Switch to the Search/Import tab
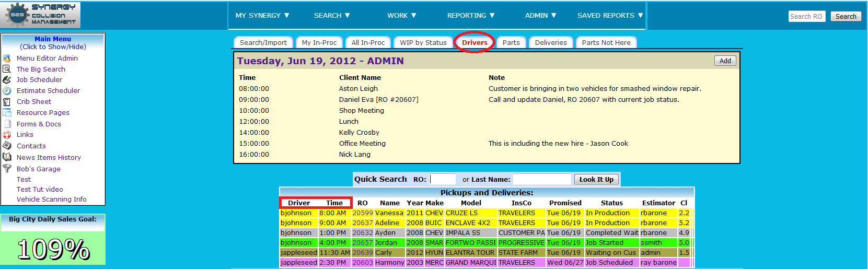 [263, 42]
